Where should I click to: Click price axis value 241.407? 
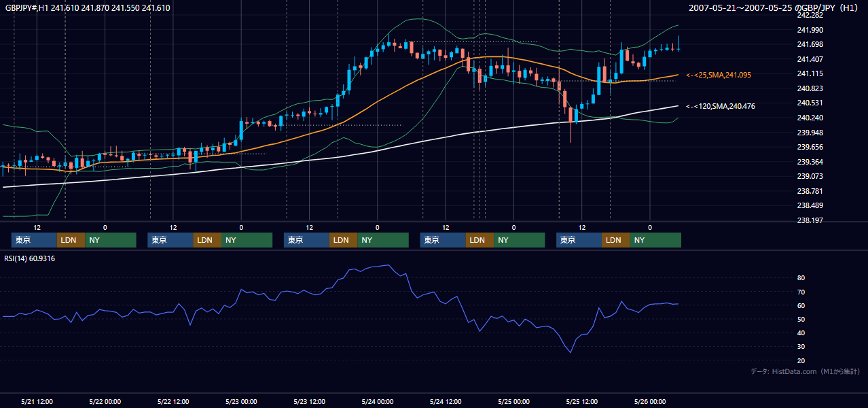point(809,59)
